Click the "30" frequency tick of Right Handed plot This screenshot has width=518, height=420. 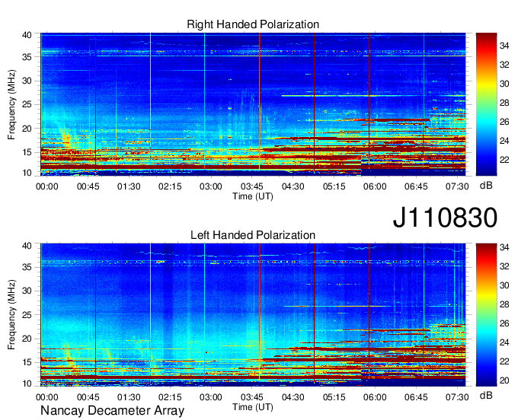(27, 81)
